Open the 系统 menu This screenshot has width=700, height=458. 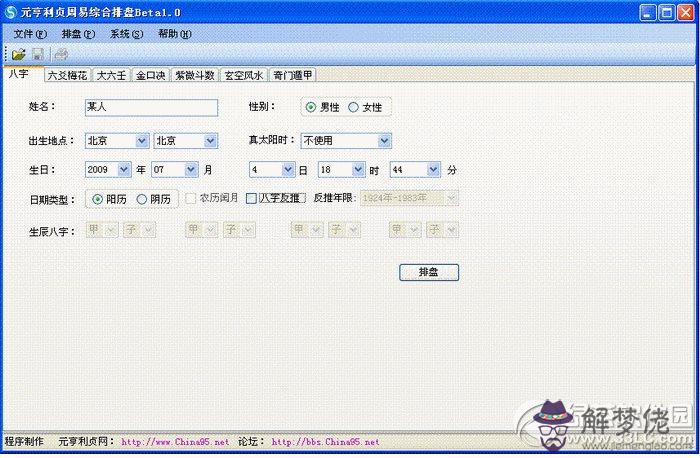(x=126, y=34)
